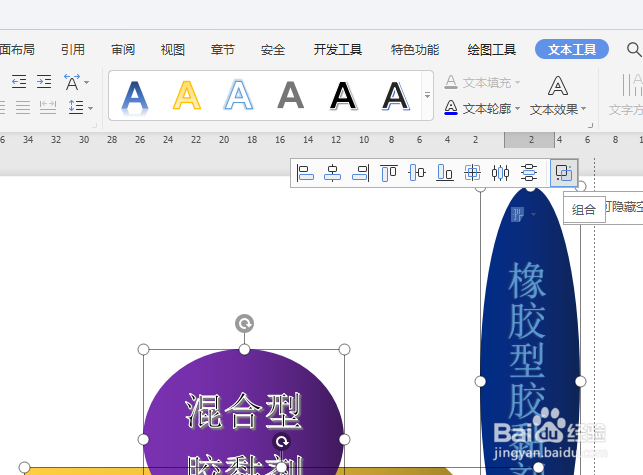Viewport: 643px width, 475px height.
Task: Distribute shapes horizontally
Action: [500, 173]
